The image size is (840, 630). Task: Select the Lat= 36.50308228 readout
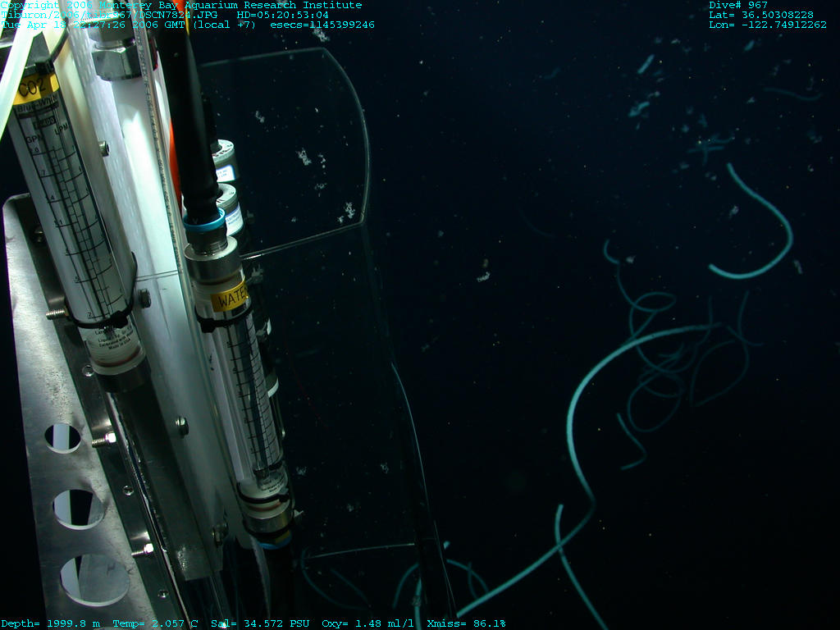pos(761,15)
